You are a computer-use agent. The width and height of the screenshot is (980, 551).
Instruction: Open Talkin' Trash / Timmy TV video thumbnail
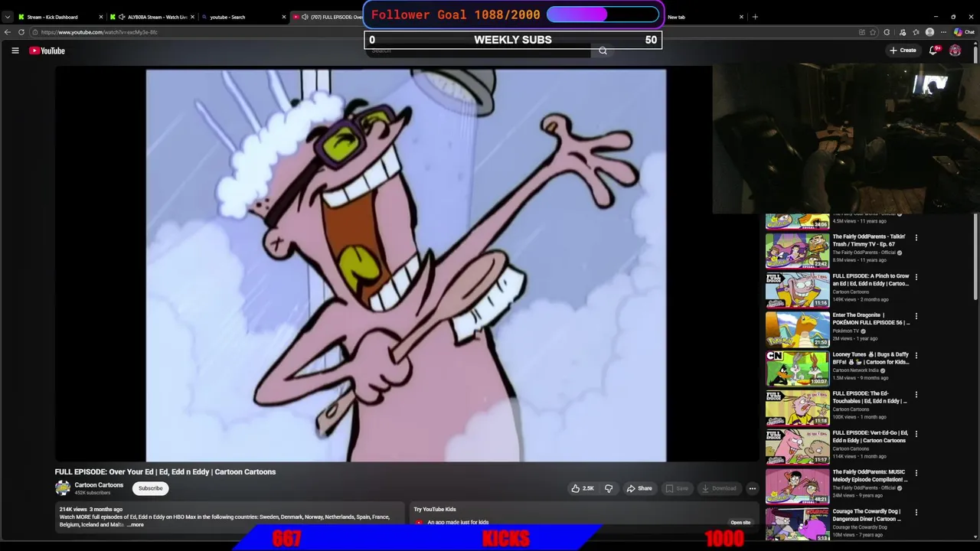pos(797,250)
